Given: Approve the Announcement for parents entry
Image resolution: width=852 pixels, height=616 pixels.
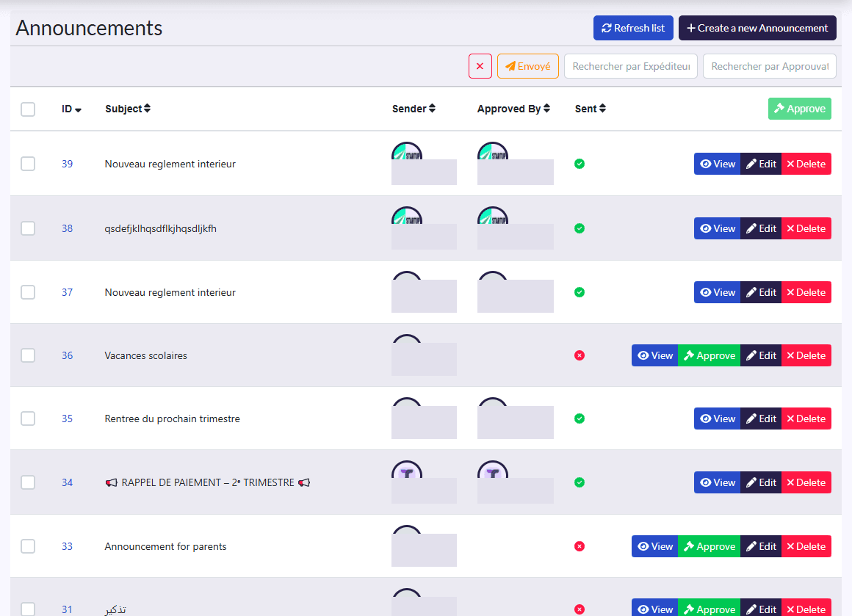Looking at the screenshot, I should 709,546.
